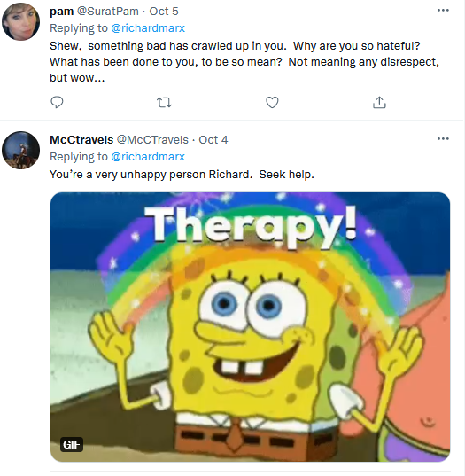Reply to pam's tweet via comment icon
This screenshot has width=465, height=476.
coord(57,102)
